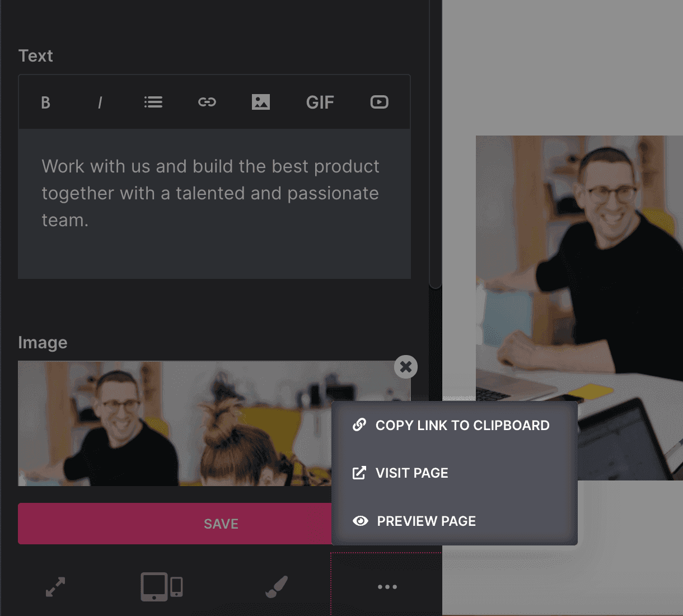
Task: Apply italic formatting
Action: click(100, 102)
